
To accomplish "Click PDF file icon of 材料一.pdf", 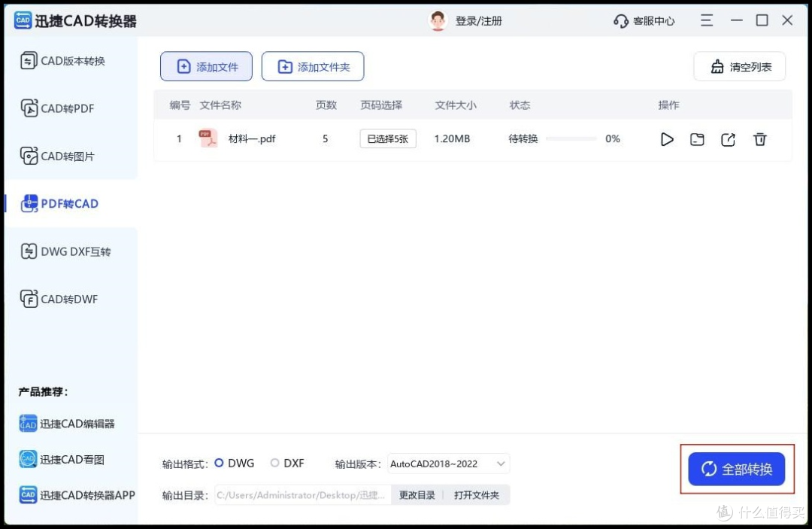I will (208, 138).
